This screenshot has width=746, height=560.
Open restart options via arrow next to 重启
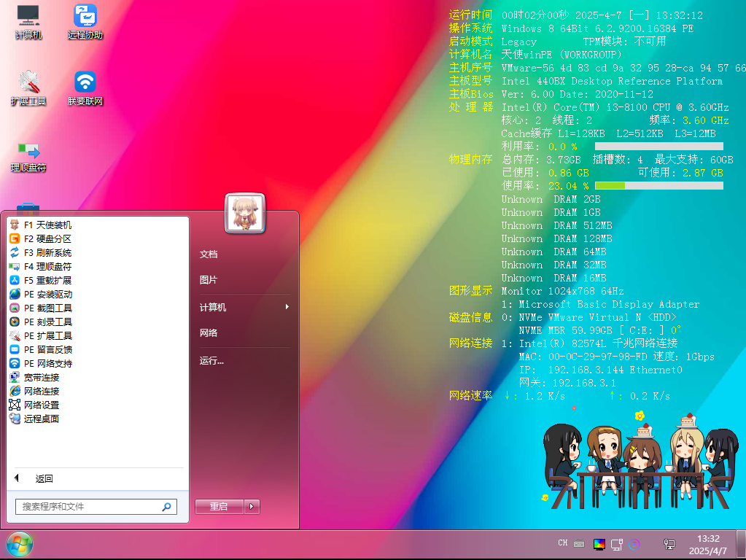(252, 506)
